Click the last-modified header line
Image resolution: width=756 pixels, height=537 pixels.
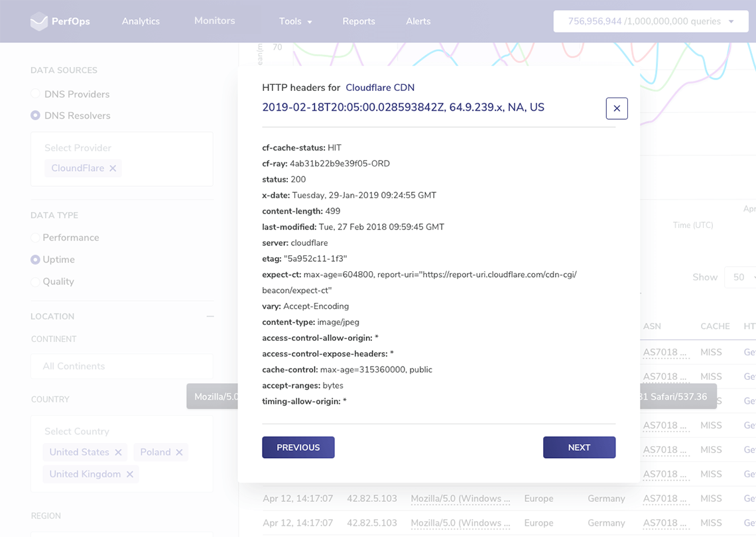click(x=353, y=227)
